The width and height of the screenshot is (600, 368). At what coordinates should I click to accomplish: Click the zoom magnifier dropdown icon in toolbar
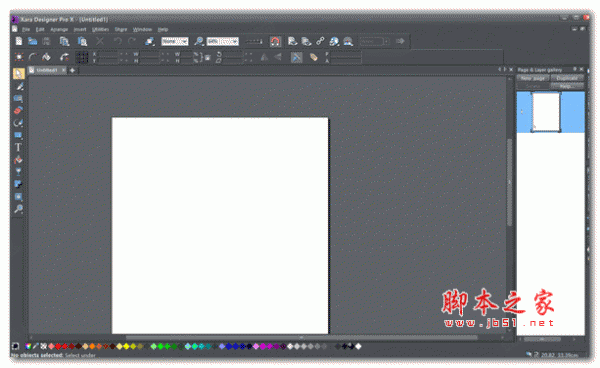point(198,41)
